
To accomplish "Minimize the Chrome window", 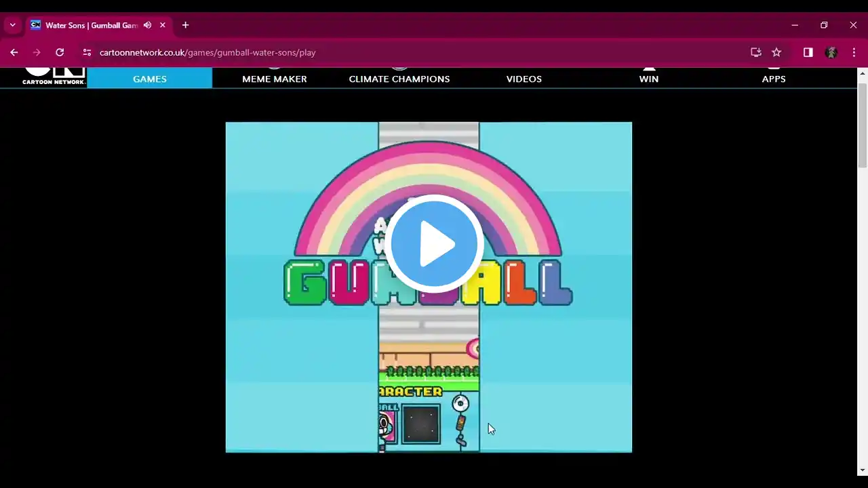I will (x=795, y=25).
